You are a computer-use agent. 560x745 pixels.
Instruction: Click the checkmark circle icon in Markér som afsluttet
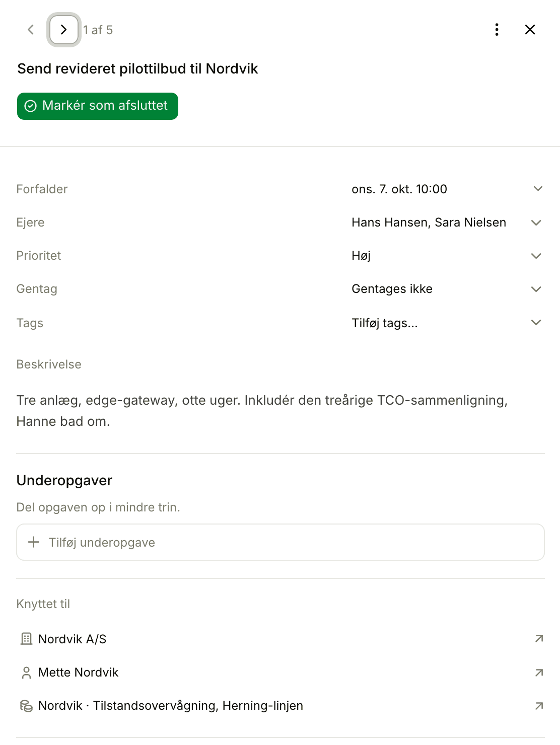(31, 106)
